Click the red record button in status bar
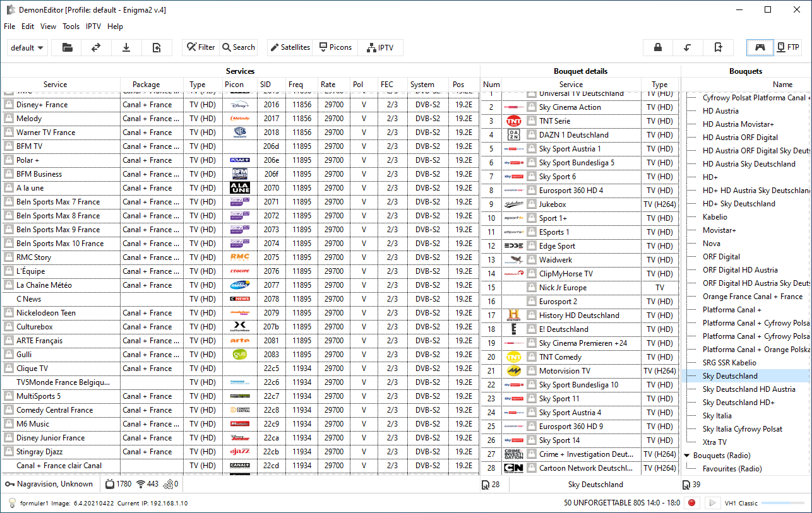Screen dimensions: 812x513 click(x=692, y=503)
